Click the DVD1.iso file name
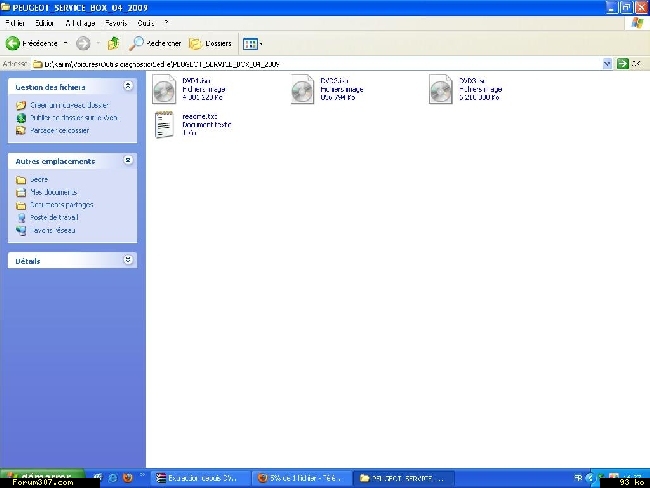 click(196, 80)
